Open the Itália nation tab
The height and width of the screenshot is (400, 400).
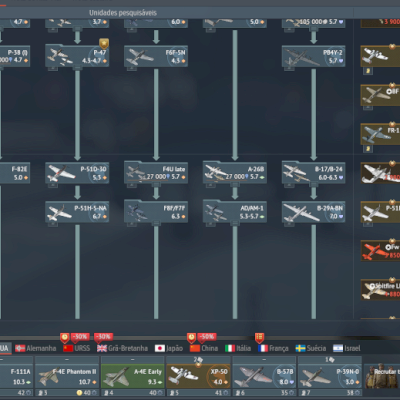(238, 348)
